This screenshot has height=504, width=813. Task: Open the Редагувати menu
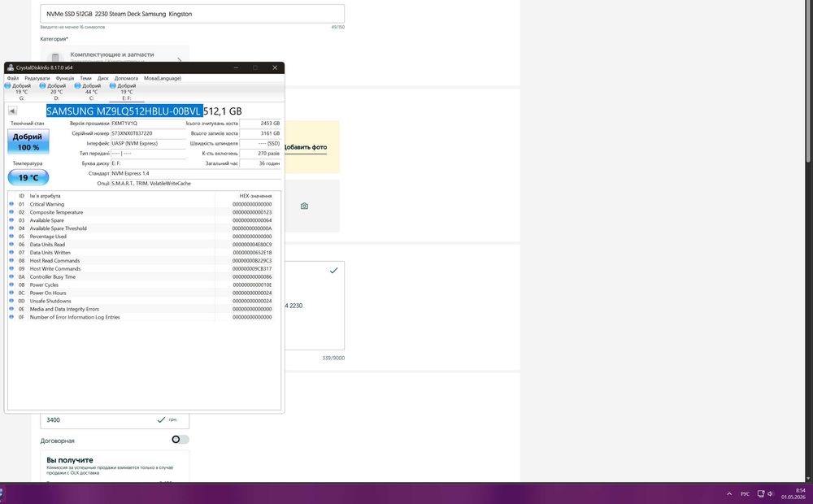37,78
